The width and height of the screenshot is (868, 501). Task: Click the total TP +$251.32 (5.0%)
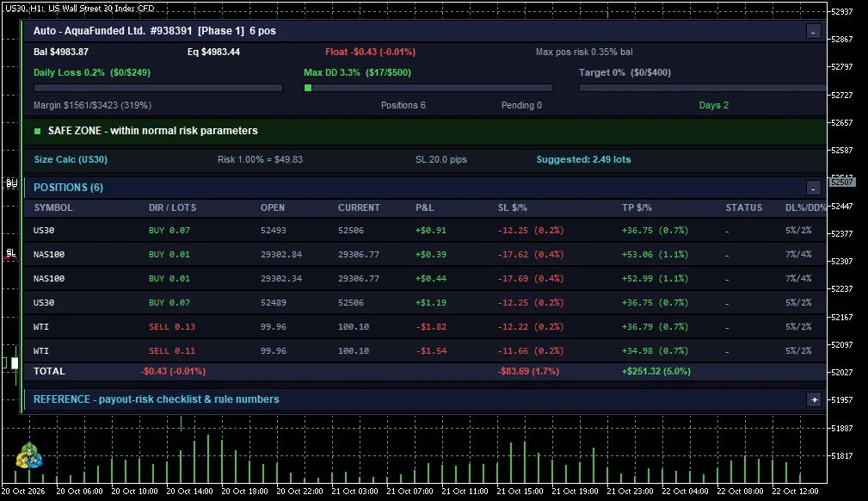pyautogui.click(x=656, y=371)
